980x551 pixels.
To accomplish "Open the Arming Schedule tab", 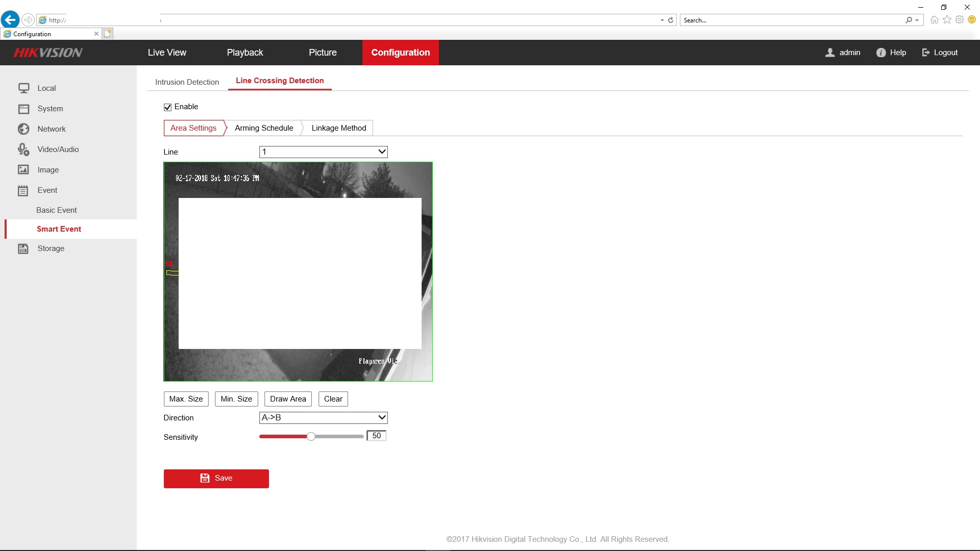I will tap(264, 128).
